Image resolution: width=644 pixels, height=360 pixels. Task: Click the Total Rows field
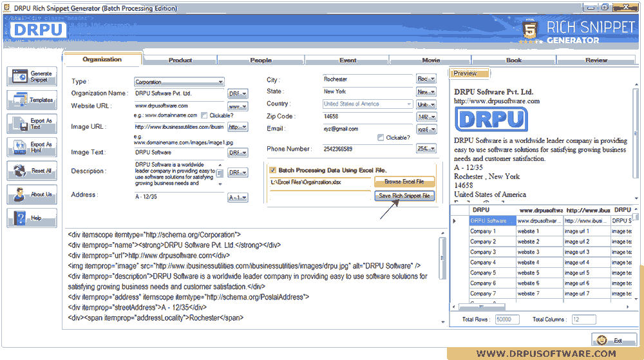click(507, 319)
